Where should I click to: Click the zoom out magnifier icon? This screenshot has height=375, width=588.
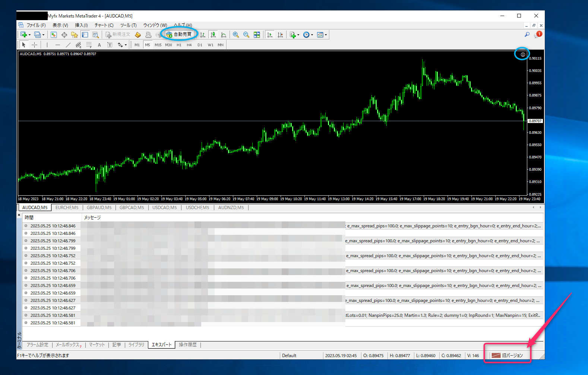(x=246, y=35)
